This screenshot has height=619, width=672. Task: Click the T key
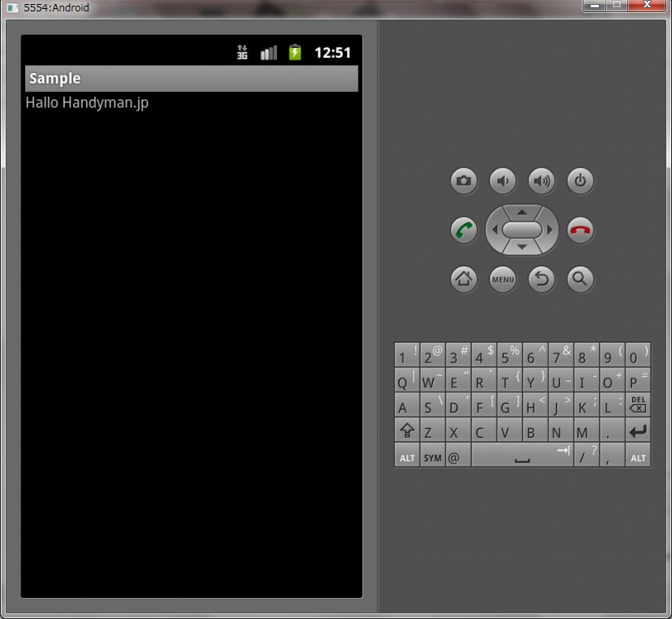509,379
